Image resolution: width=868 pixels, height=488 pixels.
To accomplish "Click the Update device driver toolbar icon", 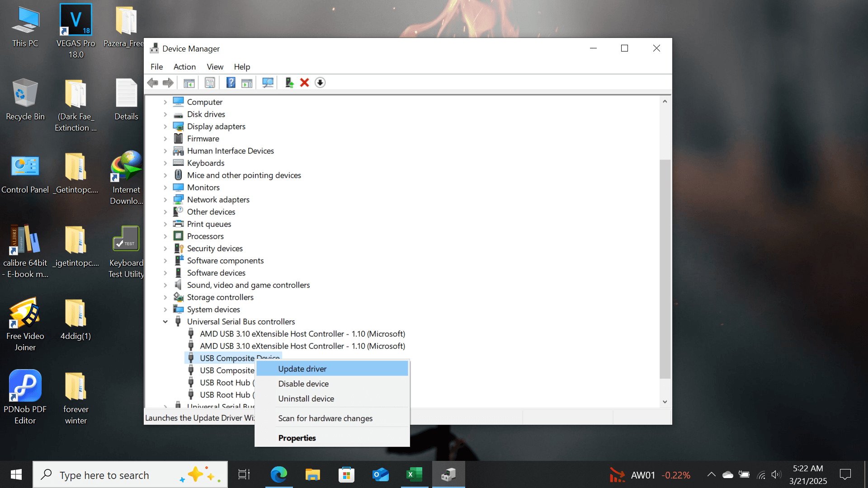I will coord(289,83).
